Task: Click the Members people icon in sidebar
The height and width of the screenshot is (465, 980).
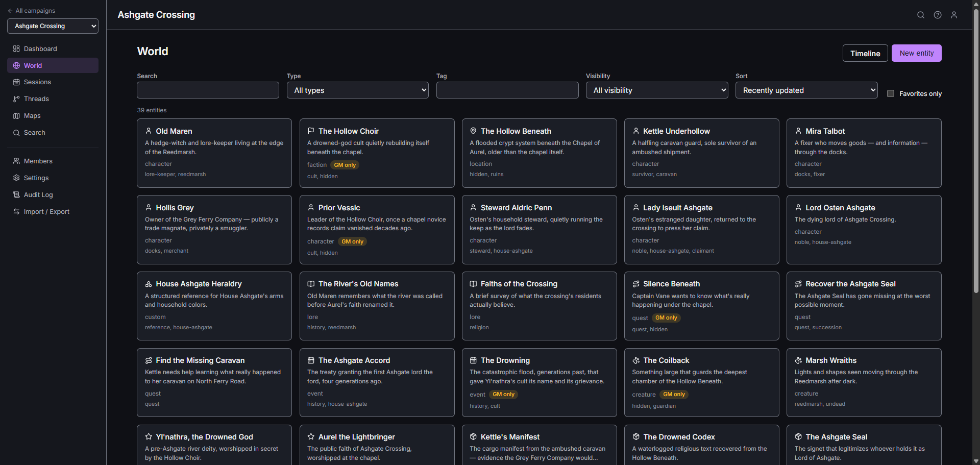Action: [16, 161]
